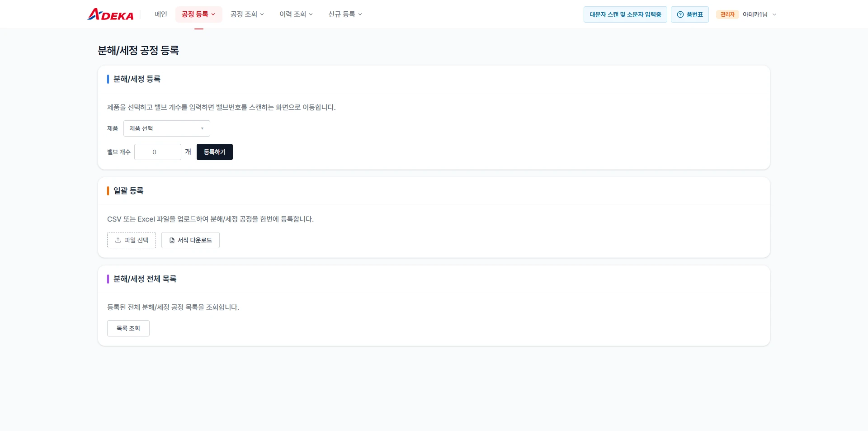Click the 일괄 등록 section heading
The image size is (868, 431).
click(x=128, y=191)
